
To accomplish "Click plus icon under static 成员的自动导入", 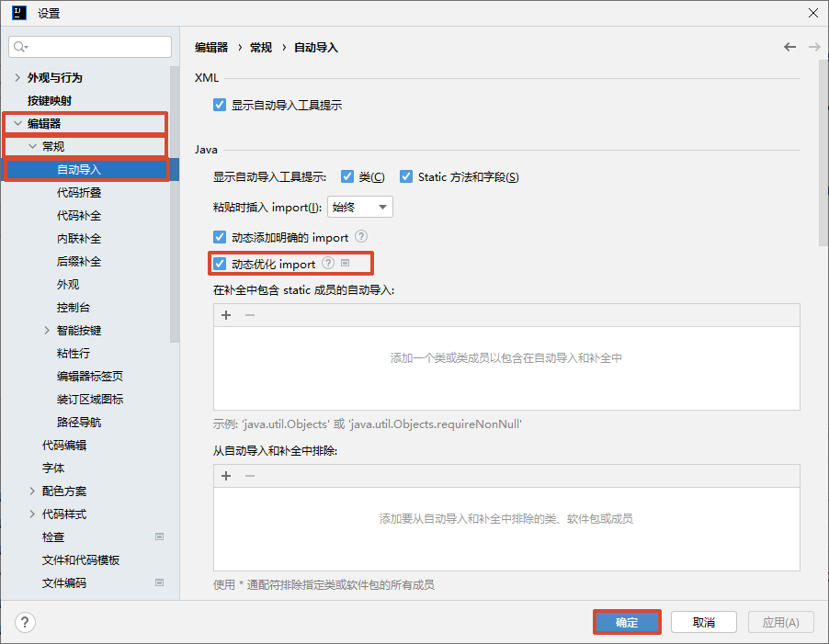I will [226, 315].
